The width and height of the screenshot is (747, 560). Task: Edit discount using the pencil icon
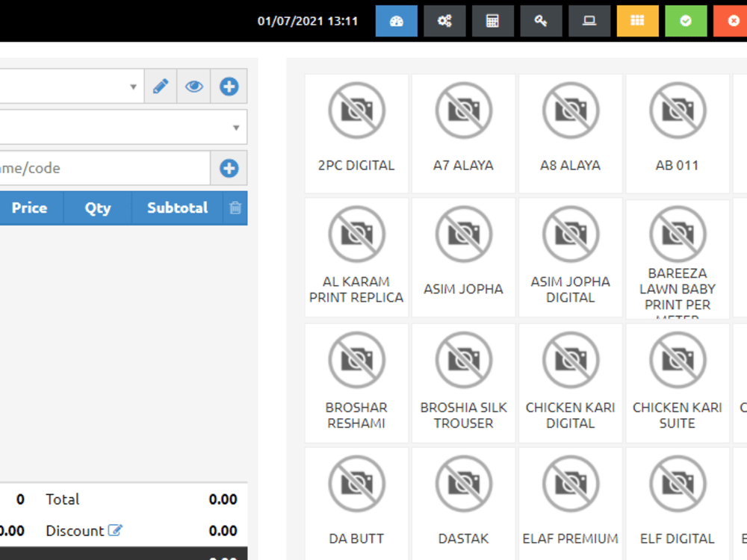click(115, 530)
